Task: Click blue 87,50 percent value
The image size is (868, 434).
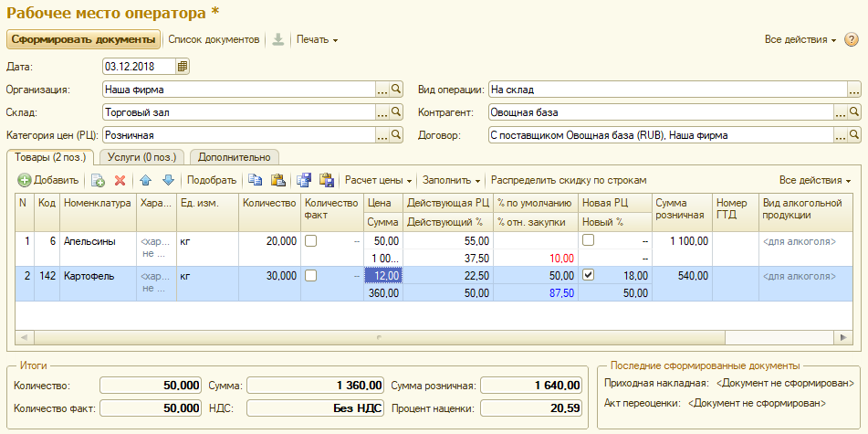Action: tap(562, 292)
